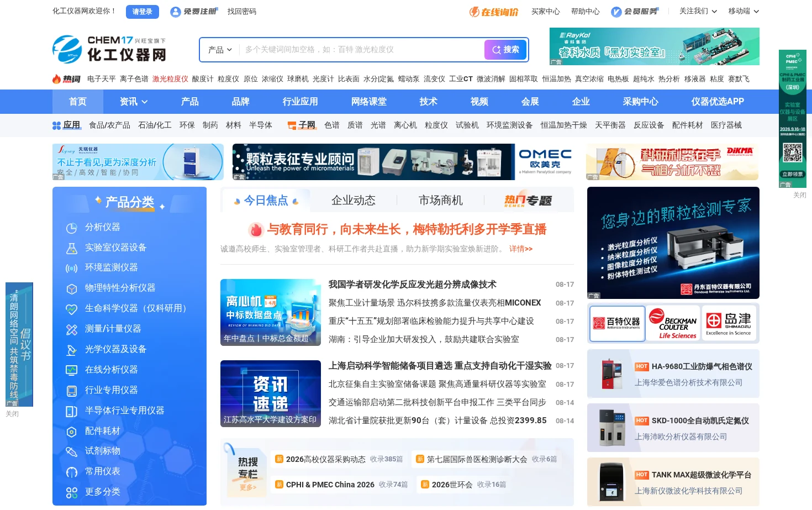Close the right floating ad with 关闭
Screen dimensions: 812x510
click(799, 195)
